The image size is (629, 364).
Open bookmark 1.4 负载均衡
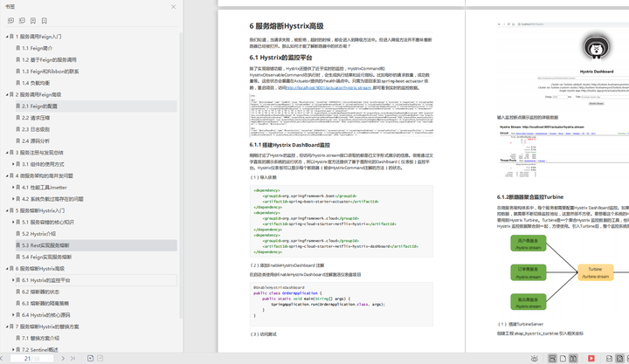click(36, 83)
